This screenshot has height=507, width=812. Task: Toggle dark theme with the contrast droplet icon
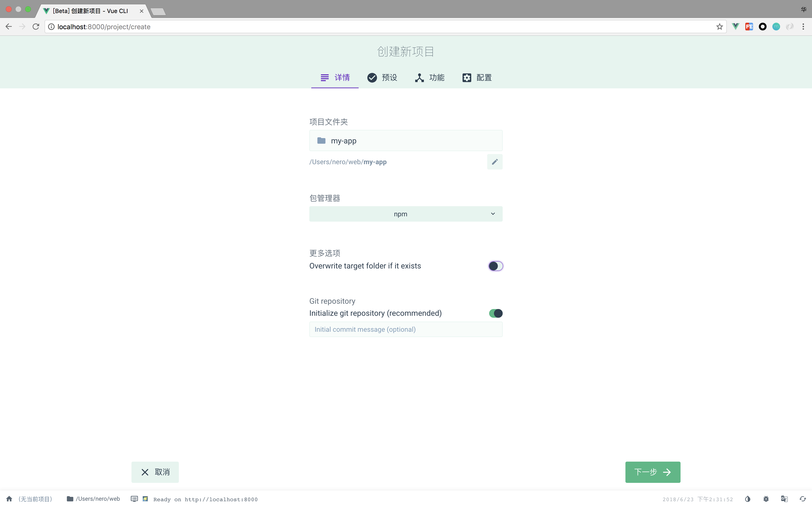(747, 499)
